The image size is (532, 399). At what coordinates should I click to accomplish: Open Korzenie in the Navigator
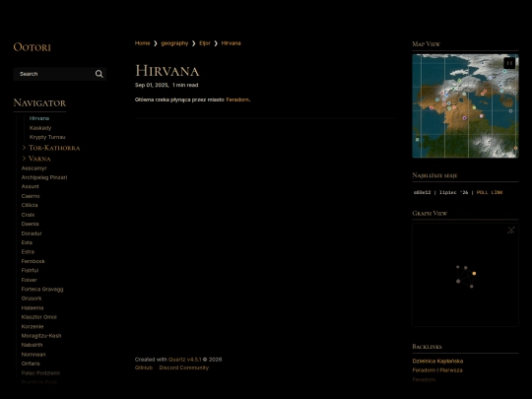(x=33, y=326)
